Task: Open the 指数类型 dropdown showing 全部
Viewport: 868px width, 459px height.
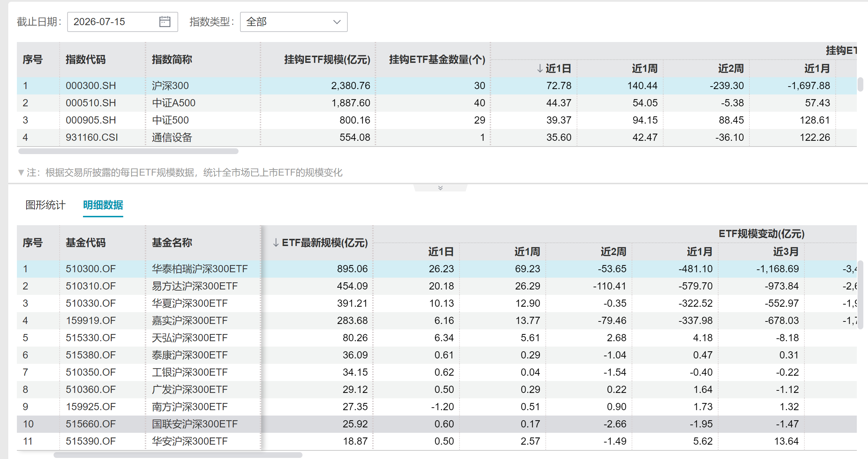Action: [294, 22]
